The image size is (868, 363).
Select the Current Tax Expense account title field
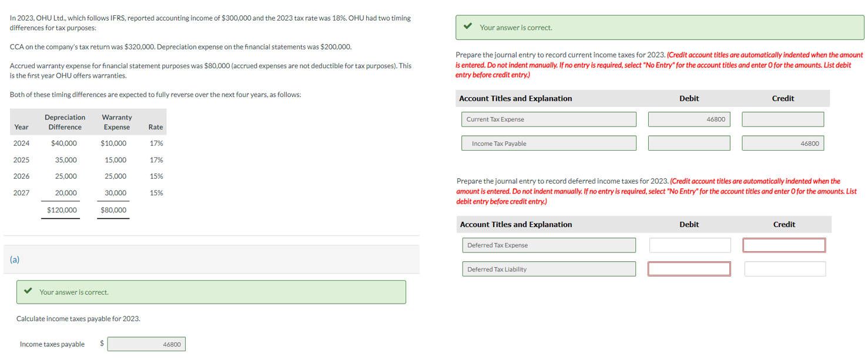tap(548, 119)
